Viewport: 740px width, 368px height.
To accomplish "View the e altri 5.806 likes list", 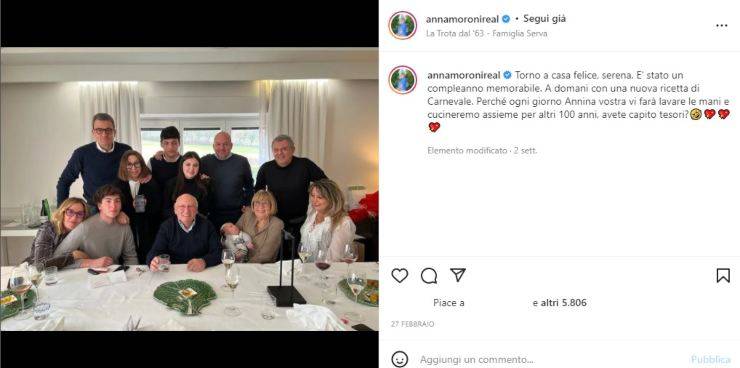I will coord(560,303).
